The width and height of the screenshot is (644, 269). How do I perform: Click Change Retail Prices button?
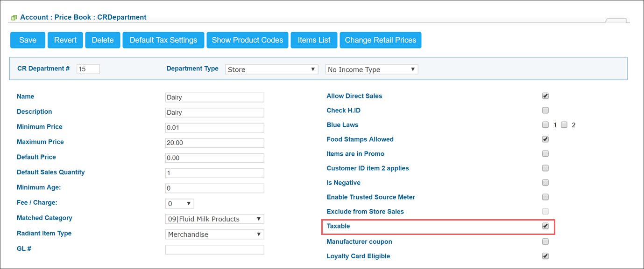point(381,40)
